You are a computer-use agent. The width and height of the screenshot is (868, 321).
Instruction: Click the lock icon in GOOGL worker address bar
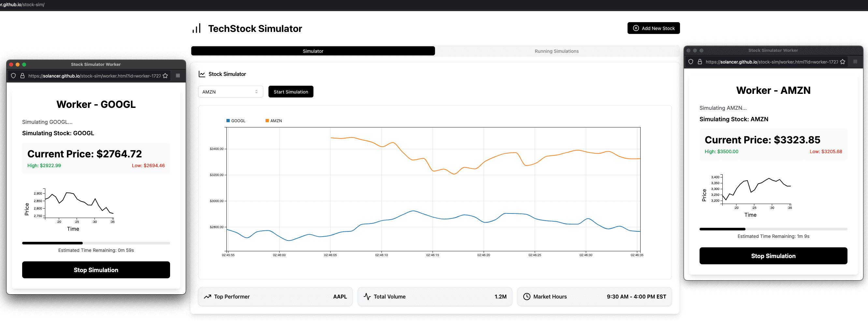[22, 76]
